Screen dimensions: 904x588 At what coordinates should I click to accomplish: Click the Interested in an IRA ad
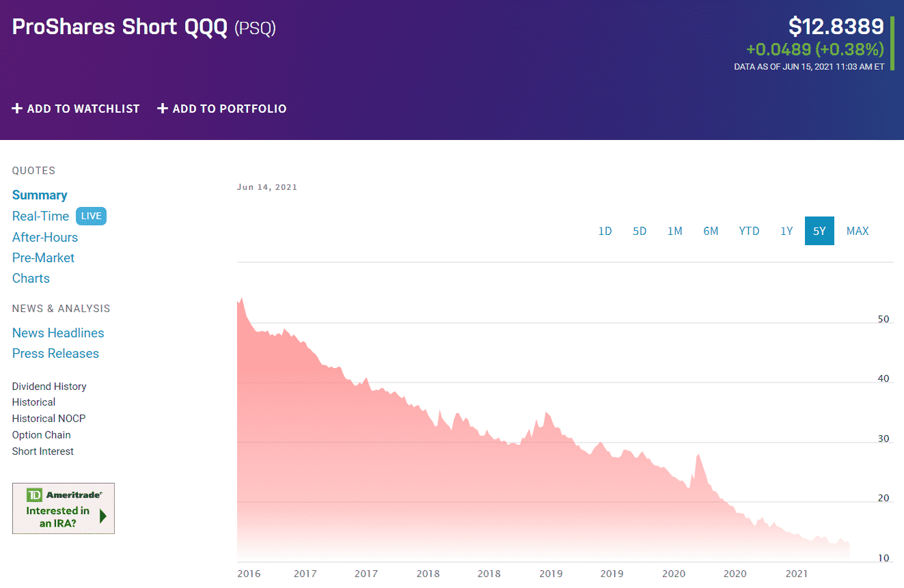[64, 508]
